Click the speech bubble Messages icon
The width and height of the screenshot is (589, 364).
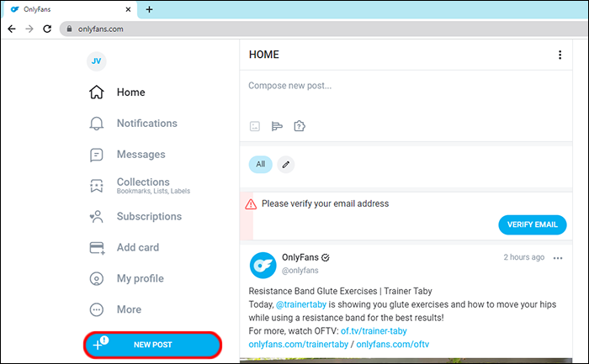(97, 155)
